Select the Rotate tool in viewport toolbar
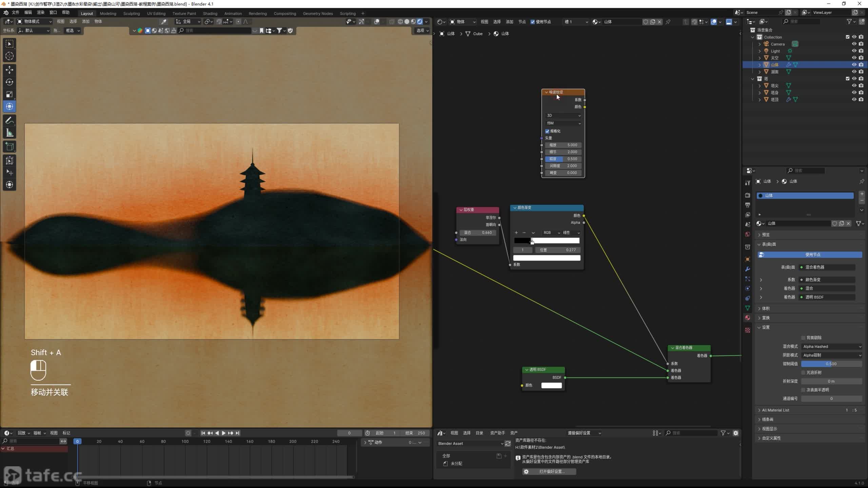The image size is (868, 488). coord(9,82)
